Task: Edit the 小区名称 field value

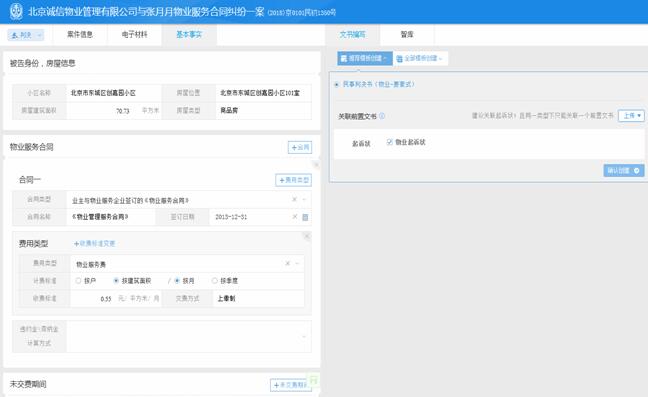Action: tap(114, 93)
